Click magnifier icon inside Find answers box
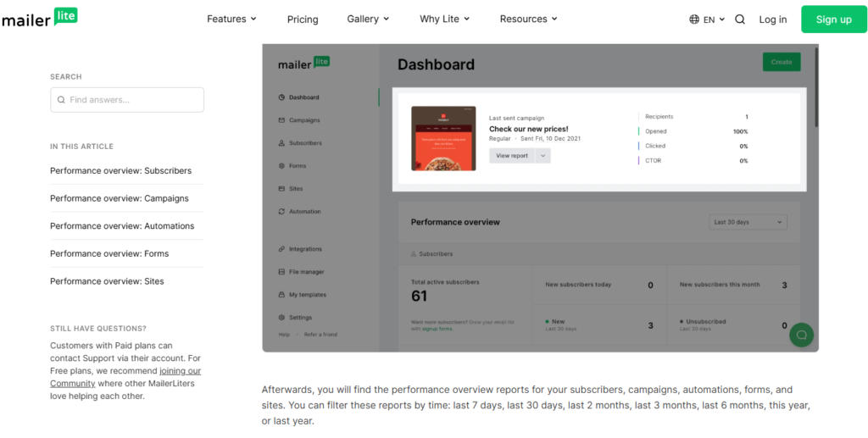The width and height of the screenshot is (868, 438). pyautogui.click(x=61, y=100)
